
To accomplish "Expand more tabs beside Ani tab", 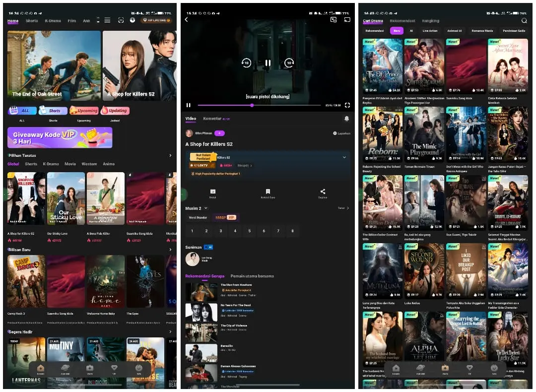I will click(x=98, y=20).
